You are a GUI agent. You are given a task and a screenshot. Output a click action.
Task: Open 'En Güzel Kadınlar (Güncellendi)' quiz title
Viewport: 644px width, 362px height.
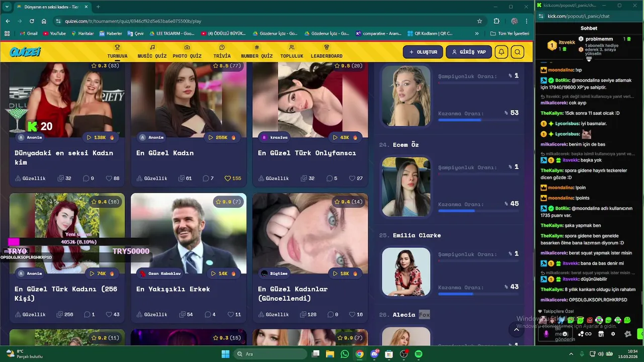point(293,294)
